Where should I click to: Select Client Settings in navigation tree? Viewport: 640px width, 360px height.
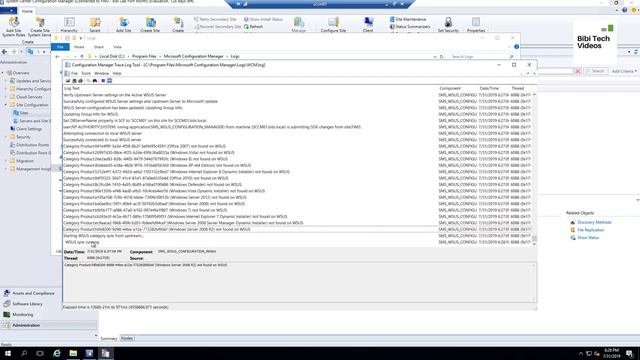click(29, 129)
